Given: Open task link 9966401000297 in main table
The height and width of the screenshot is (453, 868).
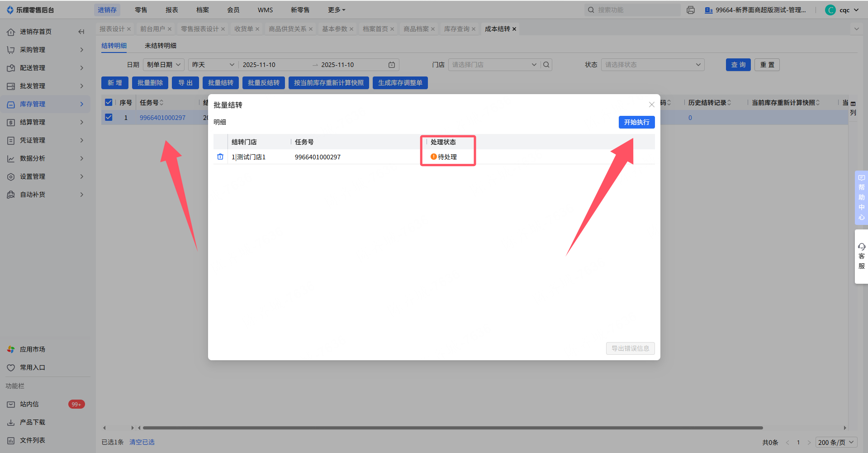Looking at the screenshot, I should 162,118.
